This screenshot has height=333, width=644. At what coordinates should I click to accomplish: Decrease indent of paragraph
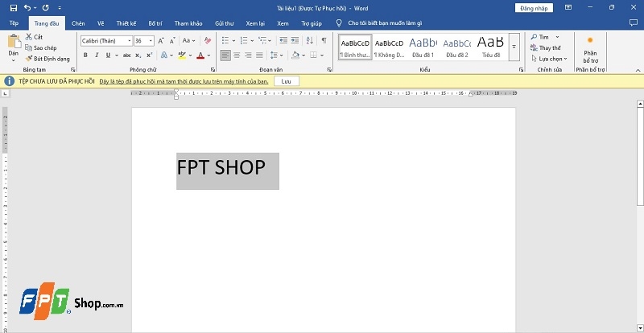[283, 40]
